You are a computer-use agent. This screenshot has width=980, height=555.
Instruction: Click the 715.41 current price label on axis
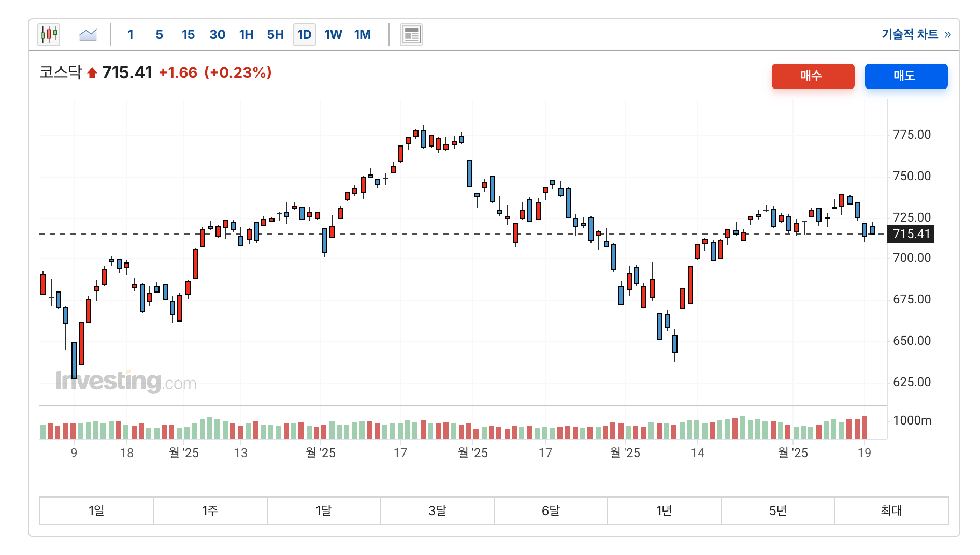912,234
